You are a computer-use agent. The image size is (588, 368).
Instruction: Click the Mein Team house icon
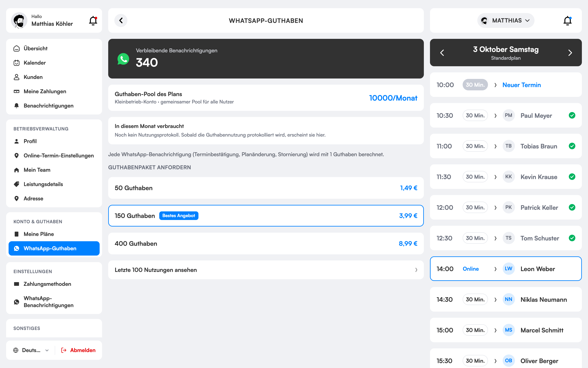(x=17, y=170)
